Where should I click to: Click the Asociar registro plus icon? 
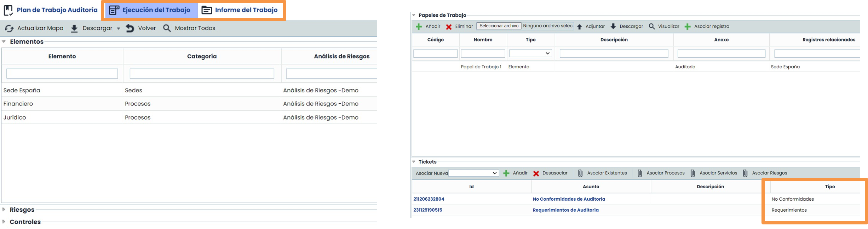[x=688, y=27]
